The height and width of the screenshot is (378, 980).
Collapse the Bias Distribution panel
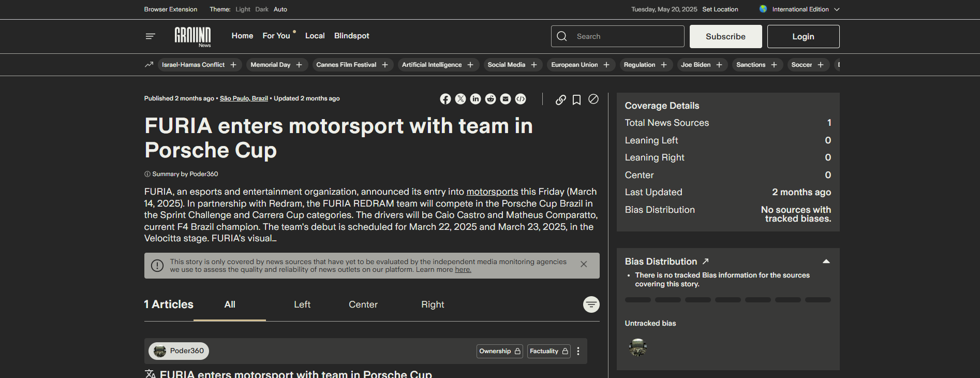tap(826, 261)
